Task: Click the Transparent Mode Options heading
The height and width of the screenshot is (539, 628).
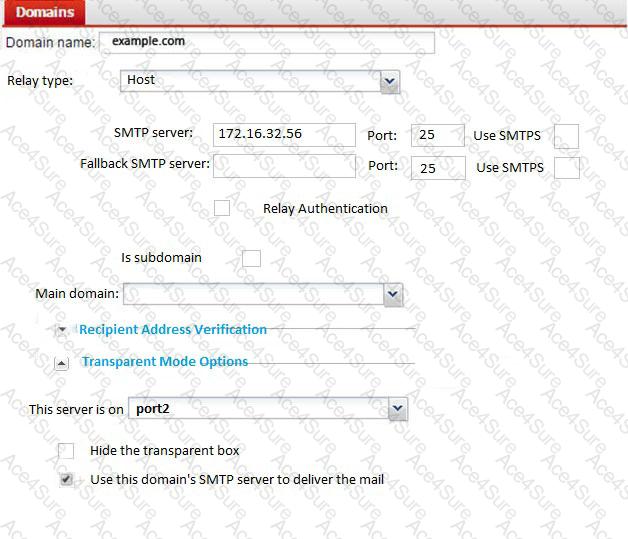Action: pyautogui.click(x=165, y=362)
